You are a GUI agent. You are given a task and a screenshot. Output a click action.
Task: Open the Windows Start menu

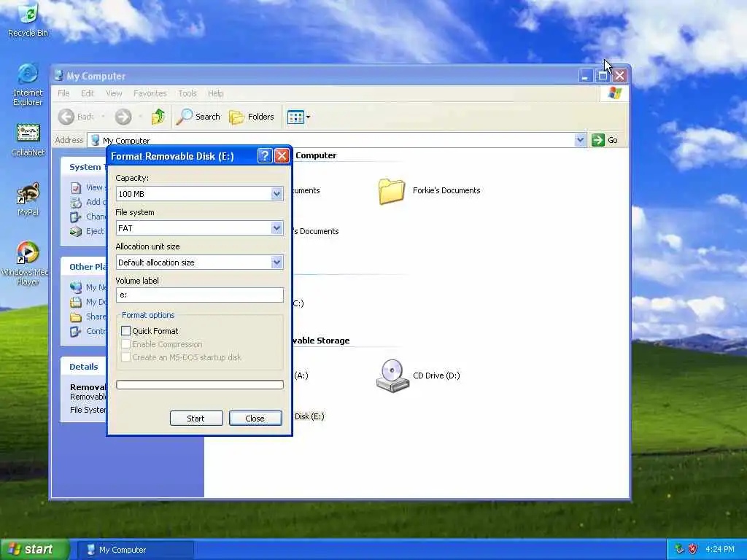click(34, 549)
